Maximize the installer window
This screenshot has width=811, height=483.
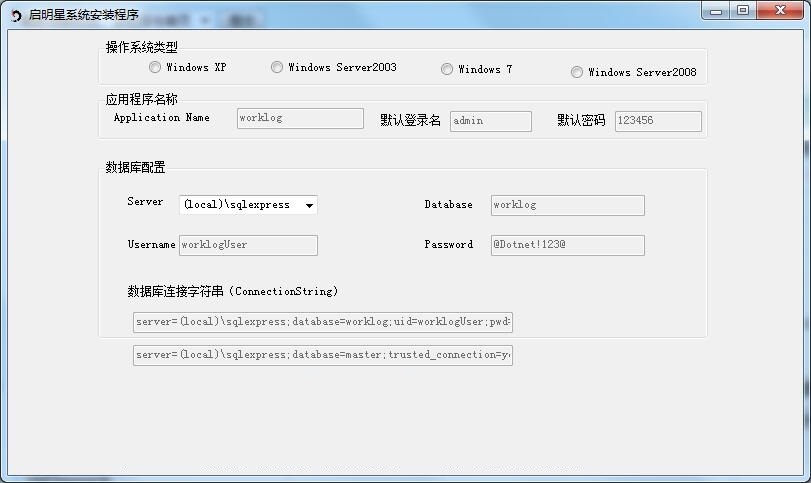743,11
